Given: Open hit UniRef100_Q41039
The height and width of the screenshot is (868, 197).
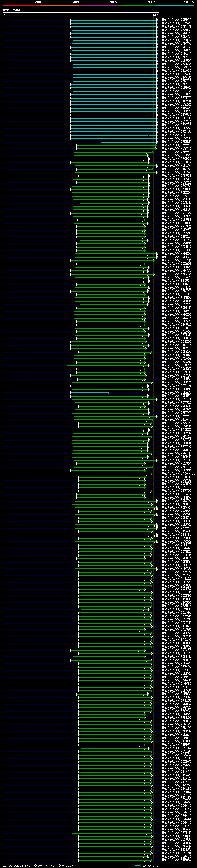Looking at the screenshot, I should [x=177, y=71].
